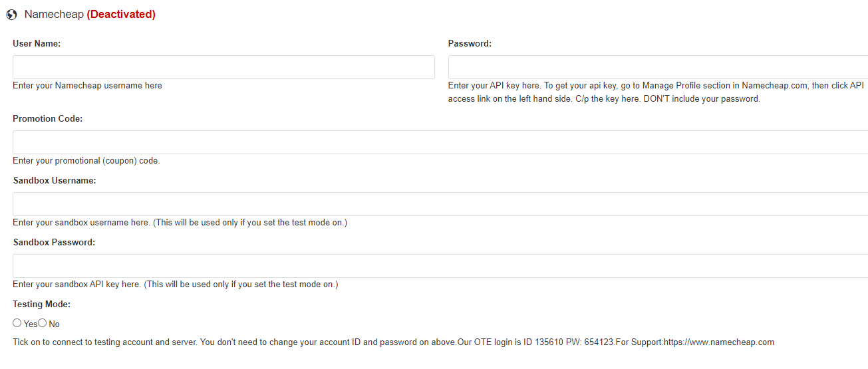The image size is (868, 369).
Task: Click the Promotion Code label
Action: (47, 118)
